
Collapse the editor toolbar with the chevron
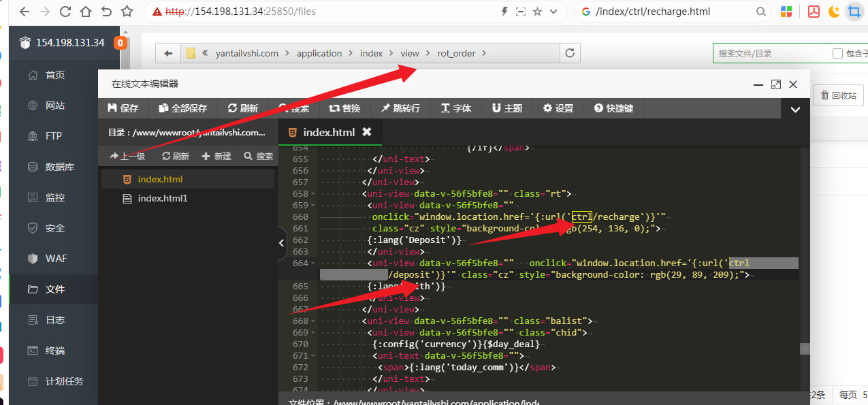795,109
